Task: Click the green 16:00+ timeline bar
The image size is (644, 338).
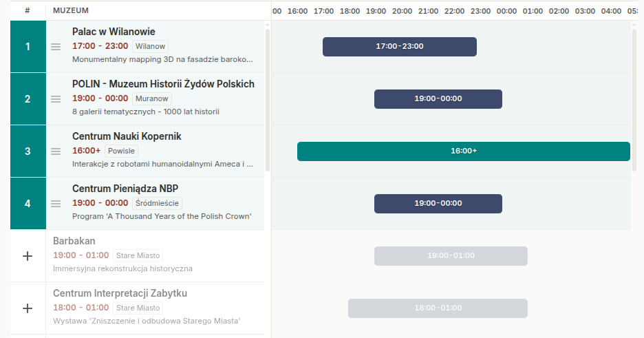Action: point(463,151)
